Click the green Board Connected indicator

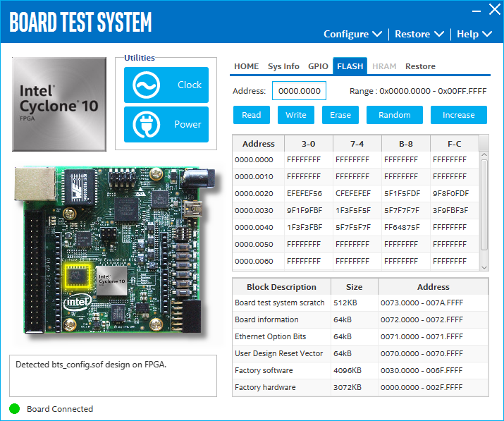[15, 408]
